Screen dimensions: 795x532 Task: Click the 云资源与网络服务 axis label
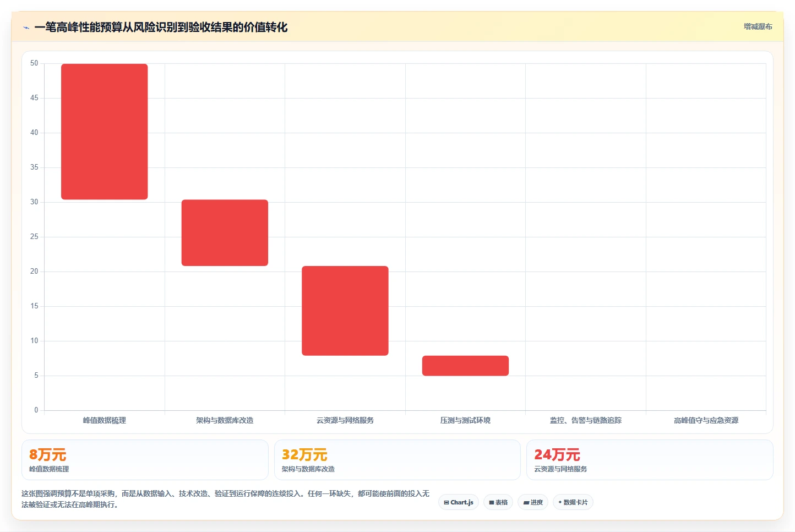[x=345, y=420]
